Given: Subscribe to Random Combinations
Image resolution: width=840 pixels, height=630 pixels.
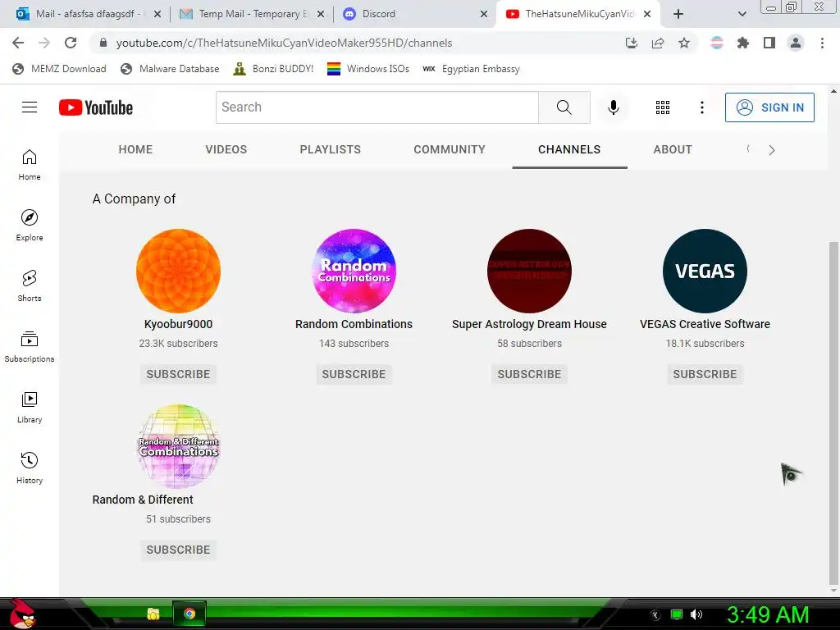Looking at the screenshot, I should pyautogui.click(x=354, y=374).
